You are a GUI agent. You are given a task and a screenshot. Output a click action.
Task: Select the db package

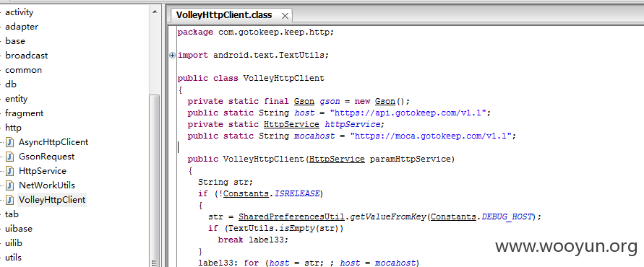(11, 84)
